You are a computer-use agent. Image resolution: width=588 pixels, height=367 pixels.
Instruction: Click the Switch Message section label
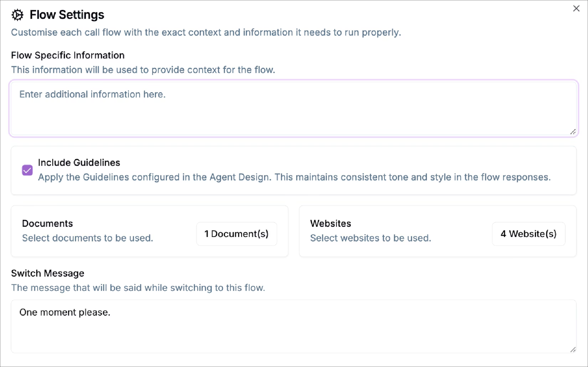(47, 273)
